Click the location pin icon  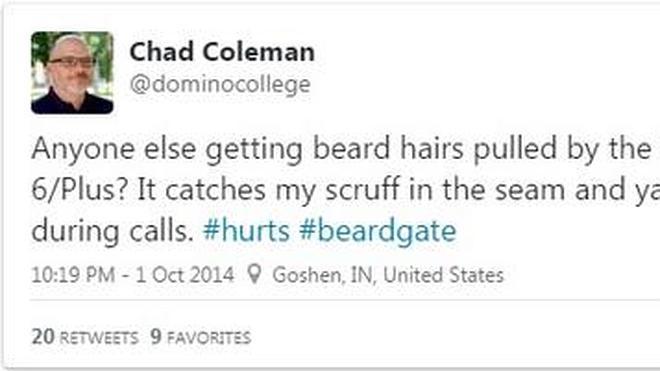pyautogui.click(x=254, y=274)
